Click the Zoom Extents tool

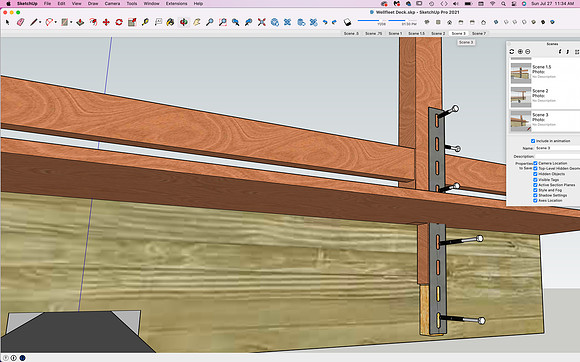point(262,23)
